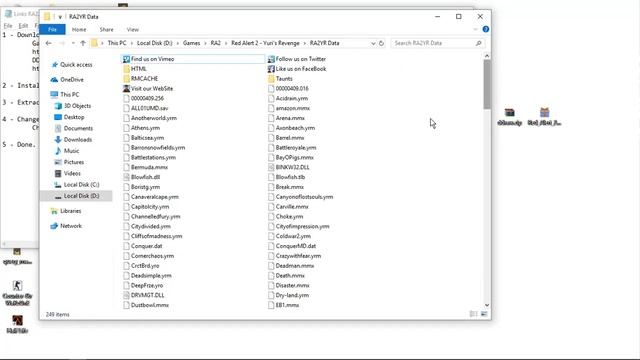Open 3D Objects in navigation pane
The image size is (640, 360).
[x=73, y=106]
